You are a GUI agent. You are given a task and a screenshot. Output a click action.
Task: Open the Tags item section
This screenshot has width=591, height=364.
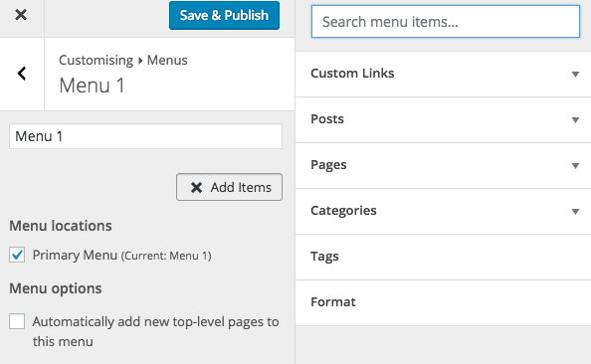point(444,257)
